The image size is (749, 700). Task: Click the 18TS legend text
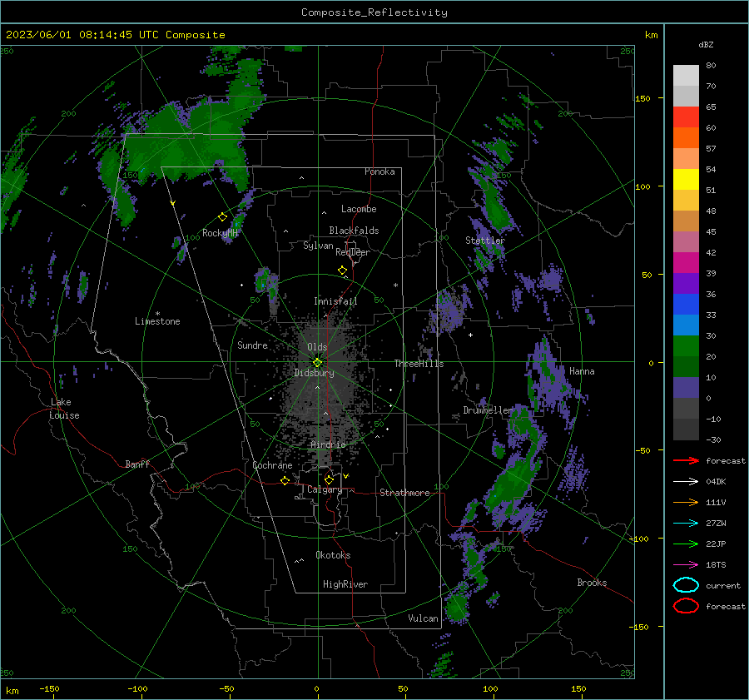click(x=716, y=565)
